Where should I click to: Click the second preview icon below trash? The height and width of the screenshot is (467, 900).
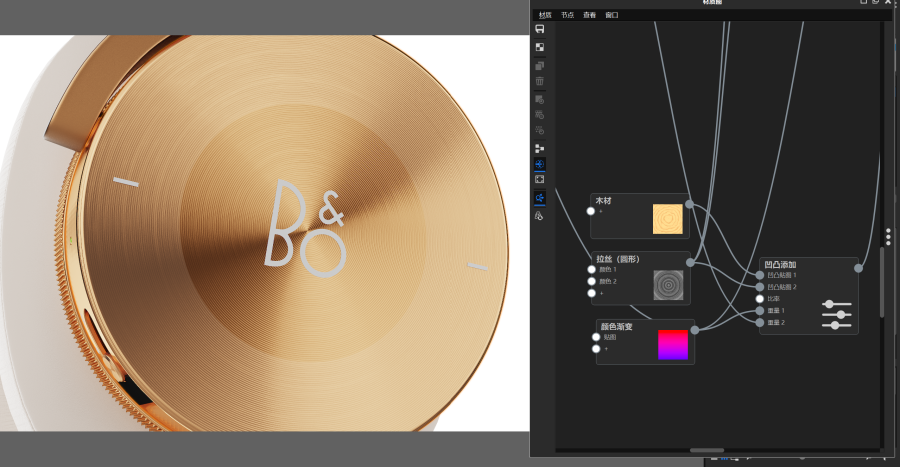[540, 115]
